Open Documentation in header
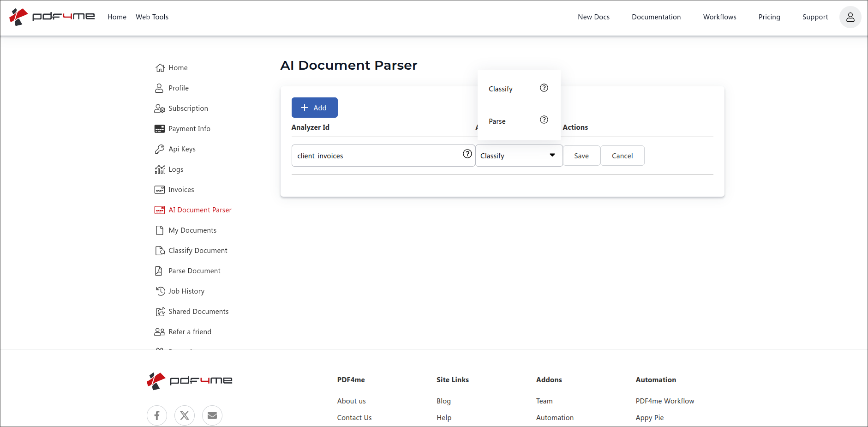Viewport: 868px width, 427px height. pos(656,17)
